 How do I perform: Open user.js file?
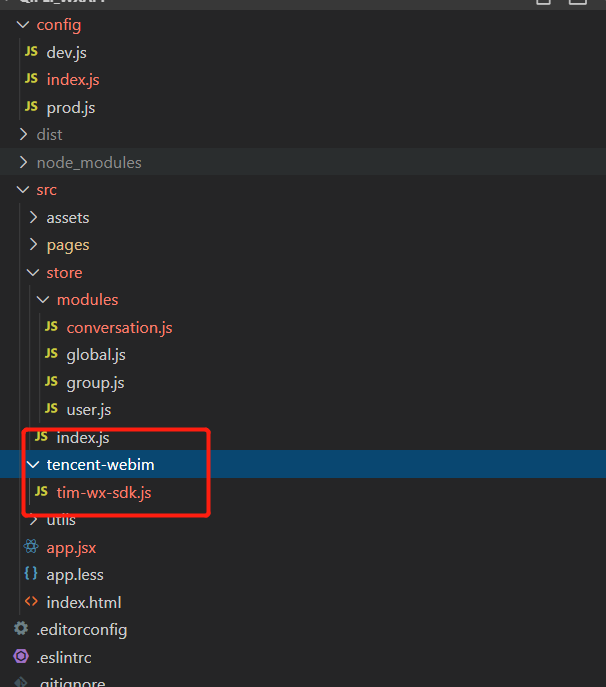[89, 411]
